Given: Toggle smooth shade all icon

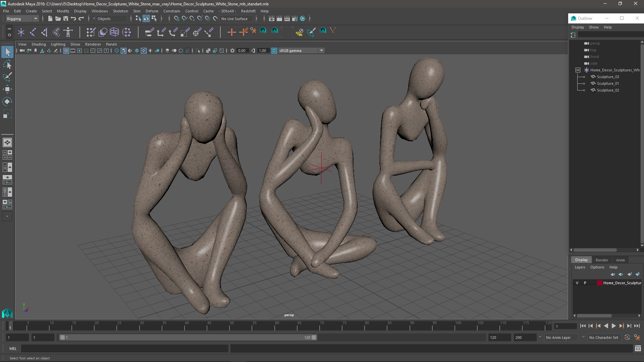Looking at the screenshot, I should click(123, 51).
